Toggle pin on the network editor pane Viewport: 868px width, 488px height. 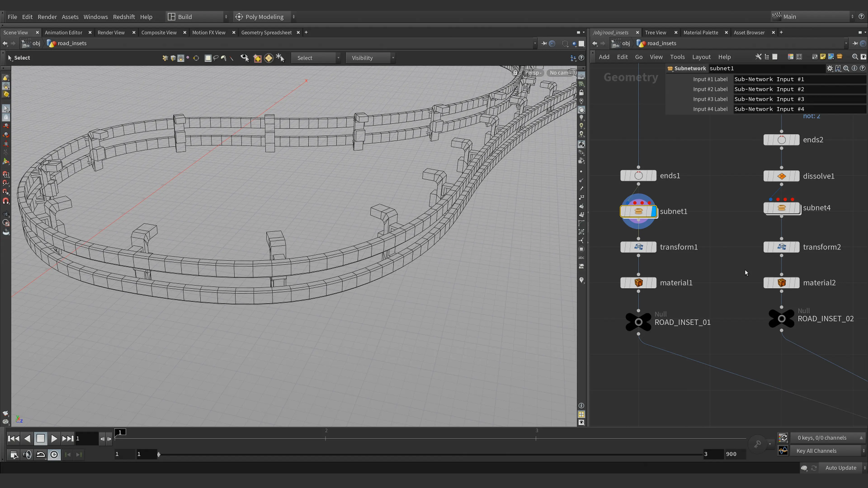tap(855, 43)
